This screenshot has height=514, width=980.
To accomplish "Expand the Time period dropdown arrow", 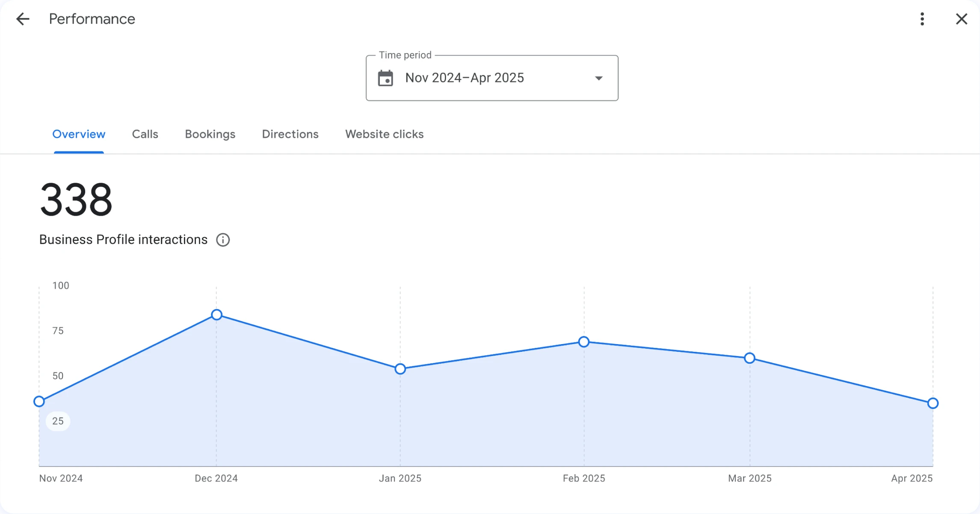I will click(599, 78).
